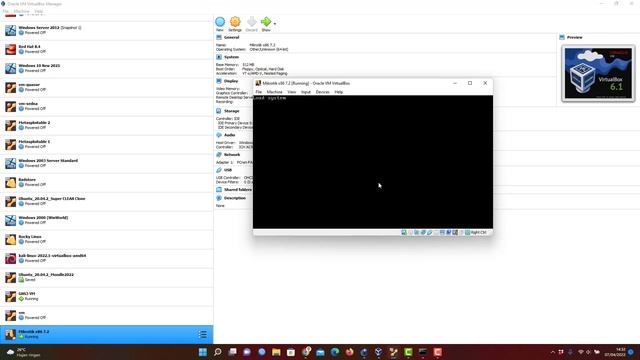Image resolution: width=640 pixels, height=360 pixels.
Task: Open Microsoft Edge from the taskbar
Action: (335, 352)
